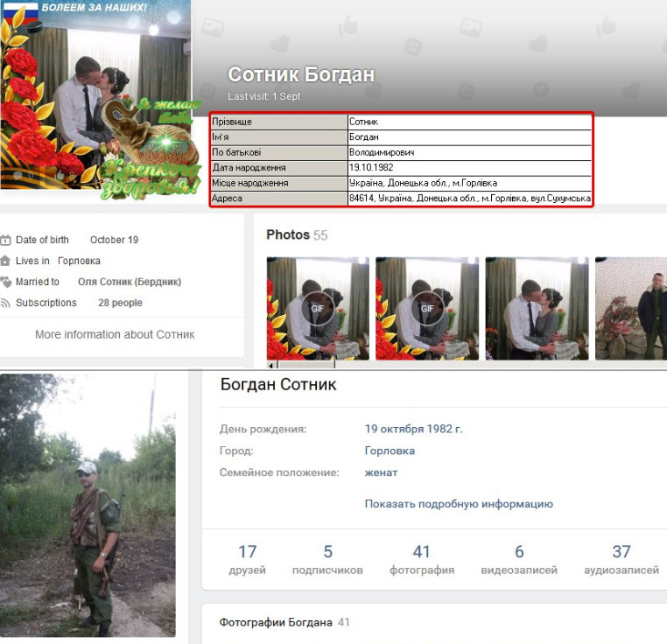This screenshot has height=644, width=667.
Task: Click the calendar icon beside Date of birth
Action: [x=6, y=240]
